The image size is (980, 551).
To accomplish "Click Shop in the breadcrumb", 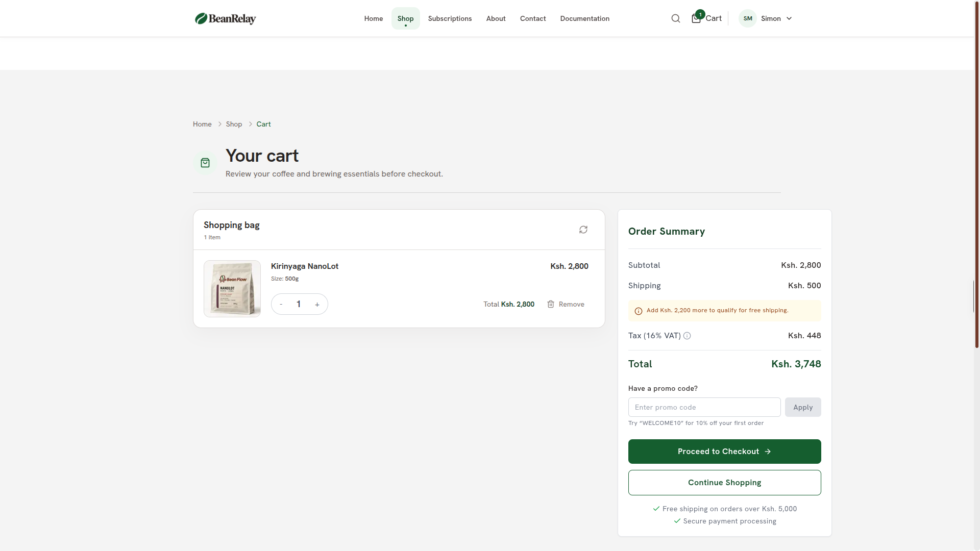I will (x=234, y=124).
